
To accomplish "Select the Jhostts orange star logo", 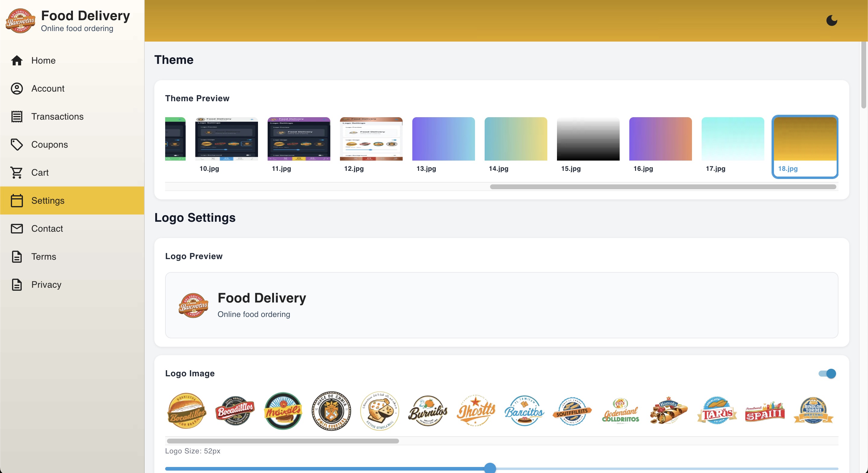I will pos(476,411).
